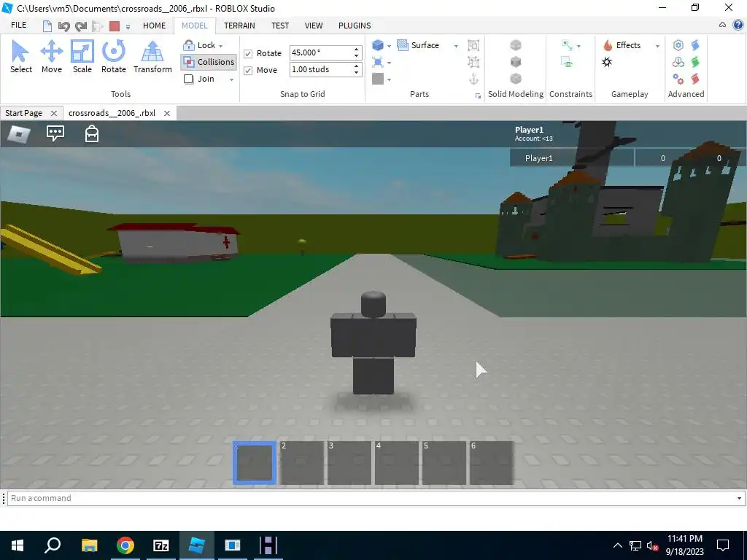
Task: Collapse the ribbon with the chevron
Action: [722, 26]
